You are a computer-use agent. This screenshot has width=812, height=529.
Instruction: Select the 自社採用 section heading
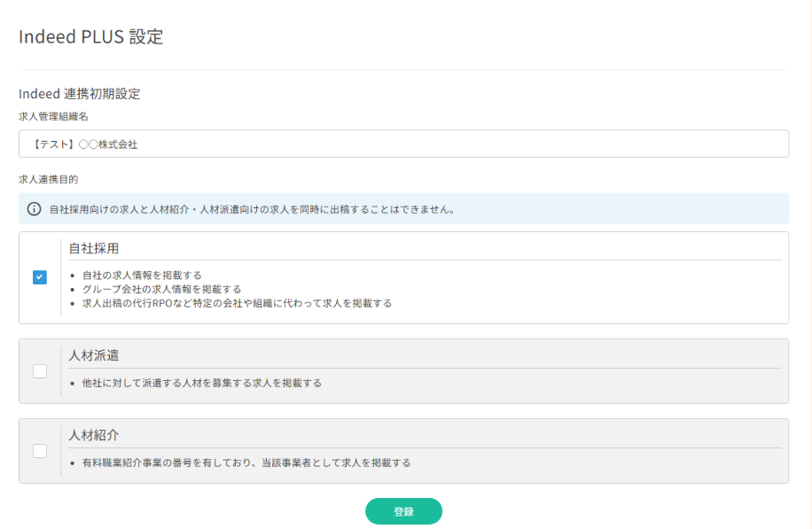click(x=94, y=248)
